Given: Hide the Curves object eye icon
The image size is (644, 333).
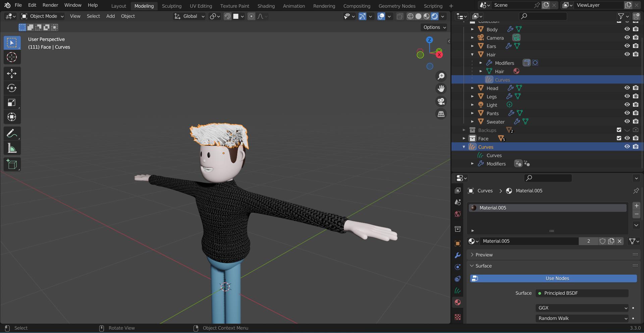Looking at the screenshot, I should coord(627,147).
